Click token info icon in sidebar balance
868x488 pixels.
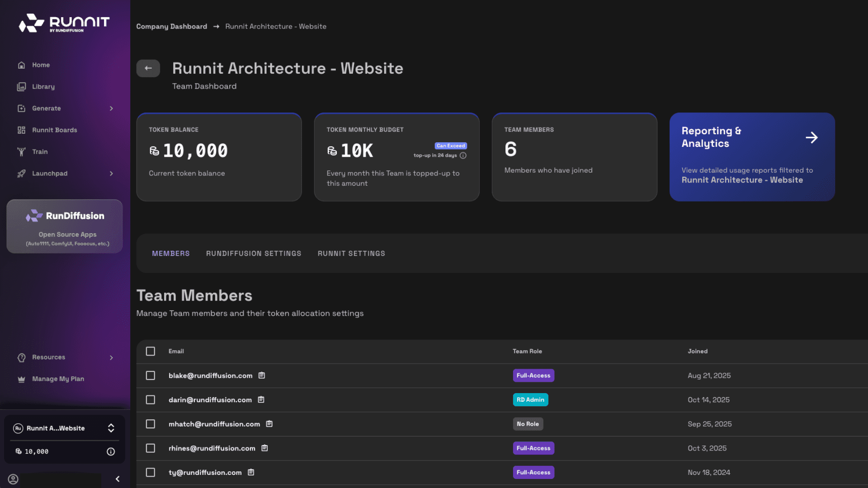111,451
